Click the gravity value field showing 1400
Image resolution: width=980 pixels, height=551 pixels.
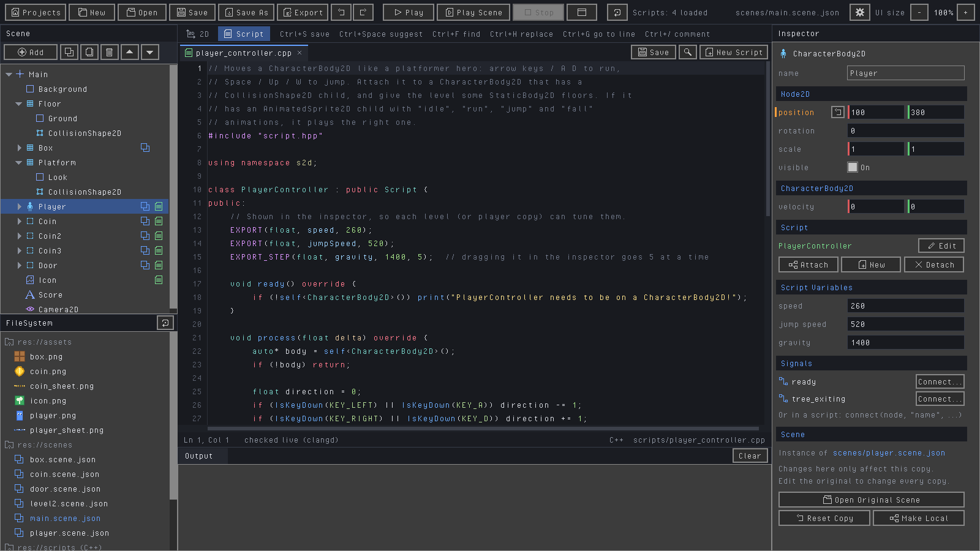(x=906, y=342)
